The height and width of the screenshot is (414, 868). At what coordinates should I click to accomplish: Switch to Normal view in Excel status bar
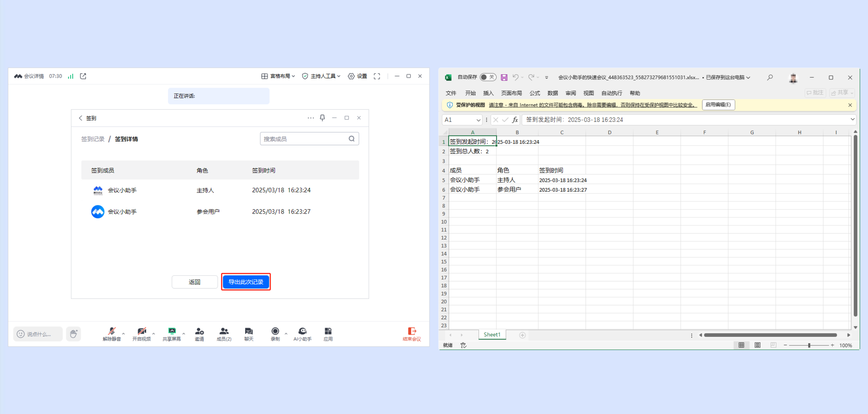(741, 345)
